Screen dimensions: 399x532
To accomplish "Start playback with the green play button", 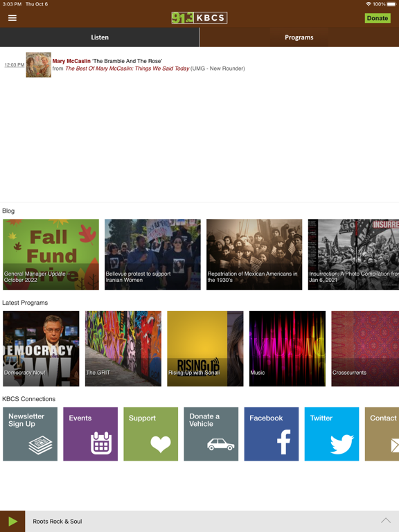I will (x=12, y=521).
